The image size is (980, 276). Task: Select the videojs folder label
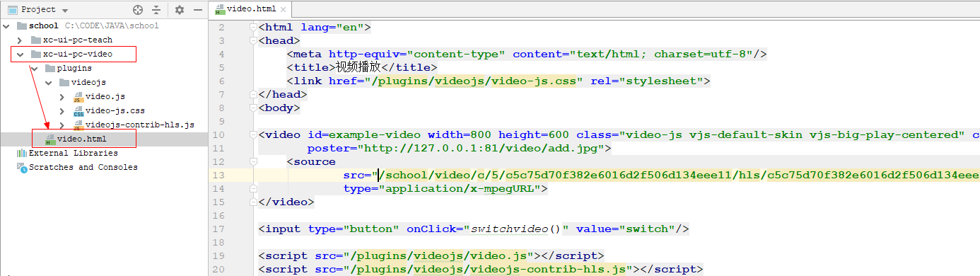click(88, 82)
